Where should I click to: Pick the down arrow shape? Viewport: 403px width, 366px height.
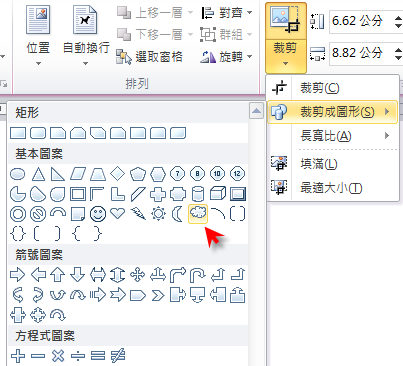(78, 275)
